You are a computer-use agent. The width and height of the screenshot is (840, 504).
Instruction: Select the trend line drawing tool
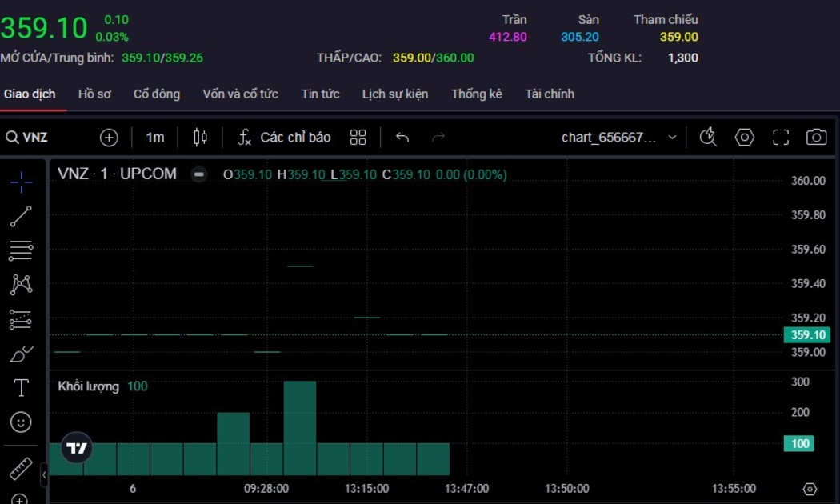coord(22,216)
